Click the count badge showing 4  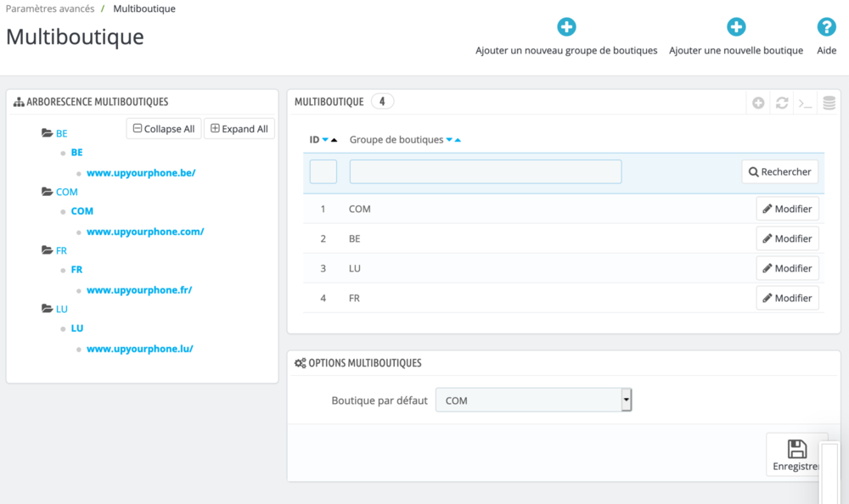(382, 101)
